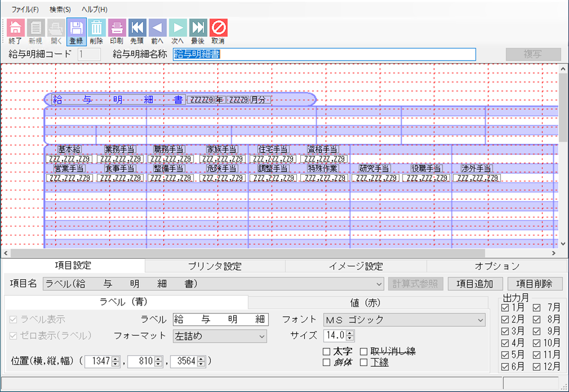The width and height of the screenshot is (569, 392).
Task: Click the 項目削除 button
Action: click(535, 284)
